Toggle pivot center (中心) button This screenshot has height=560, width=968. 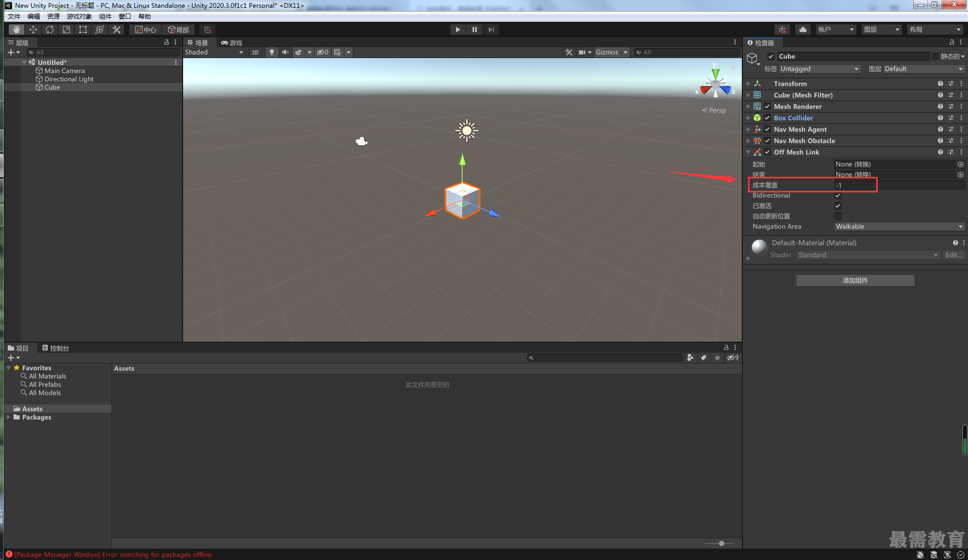coord(146,30)
